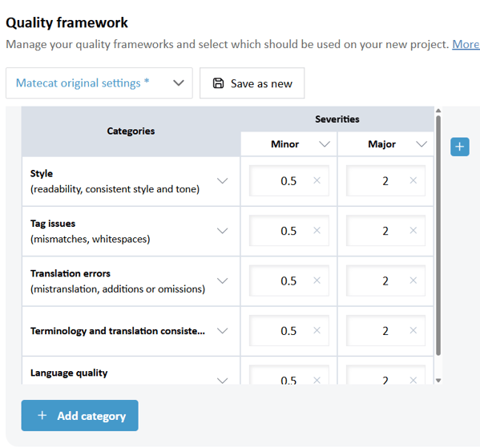Expand the Tag issues category chevron
This screenshot has width=480, height=448.
[223, 231]
